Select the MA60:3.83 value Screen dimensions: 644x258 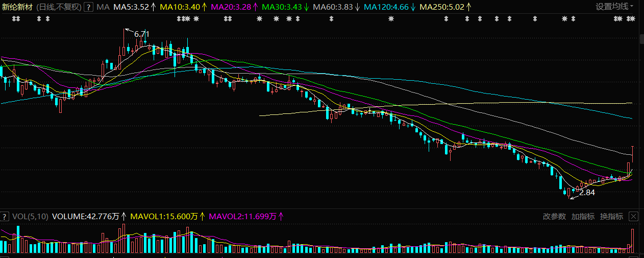(332, 7)
